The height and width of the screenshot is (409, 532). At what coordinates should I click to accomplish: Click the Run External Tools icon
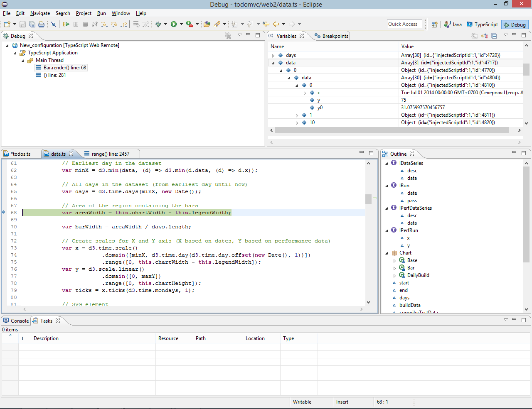190,24
